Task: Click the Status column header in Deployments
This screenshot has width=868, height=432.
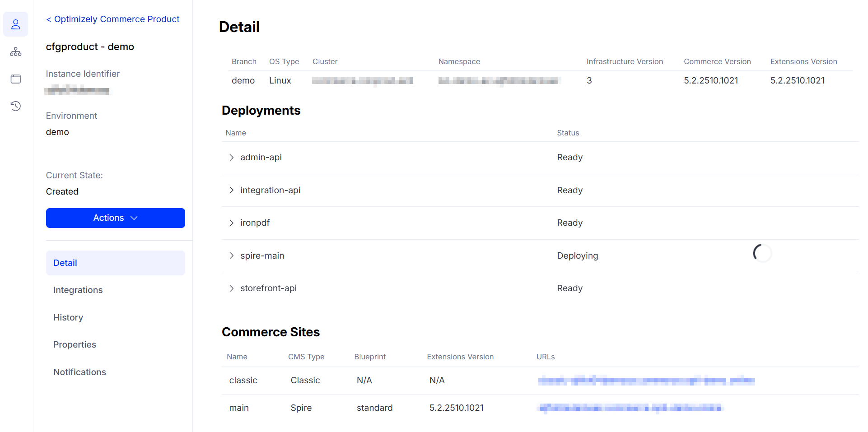Action: pyautogui.click(x=568, y=133)
